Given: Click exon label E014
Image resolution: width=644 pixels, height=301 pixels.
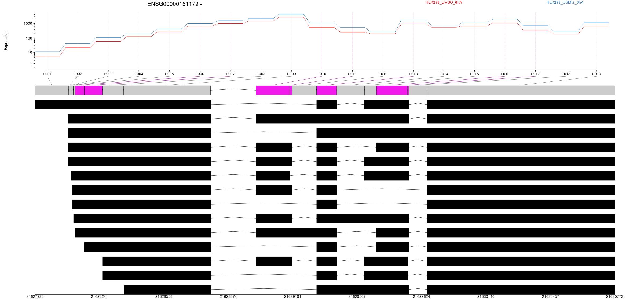Looking at the screenshot, I should 444,74.
